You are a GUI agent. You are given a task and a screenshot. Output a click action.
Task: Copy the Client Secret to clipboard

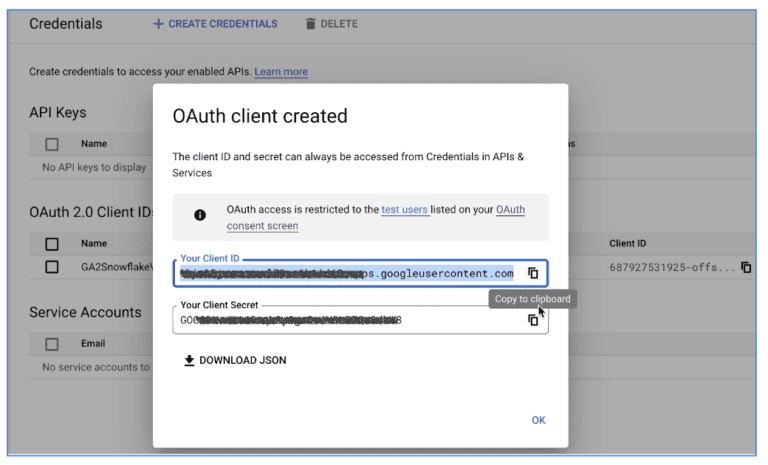pyautogui.click(x=533, y=320)
